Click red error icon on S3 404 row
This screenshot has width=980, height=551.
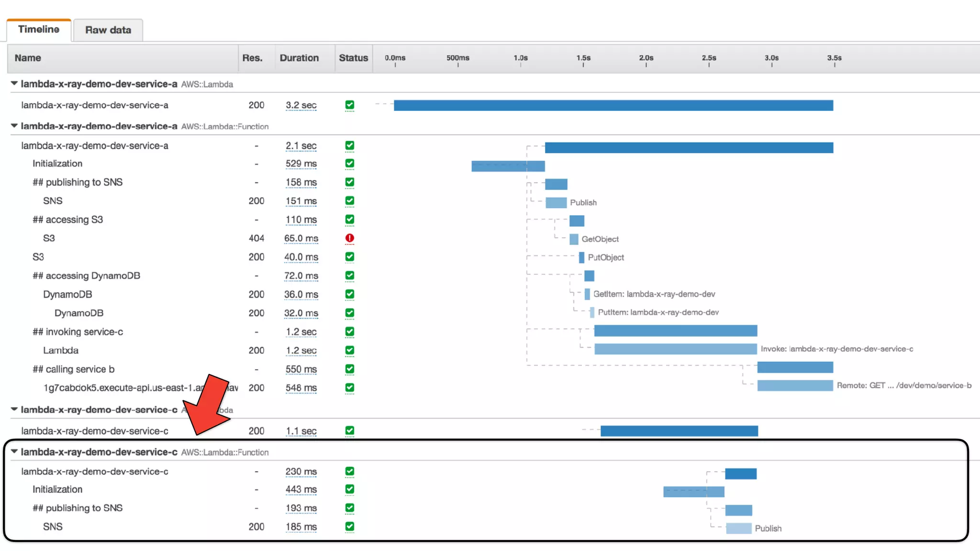(x=350, y=238)
